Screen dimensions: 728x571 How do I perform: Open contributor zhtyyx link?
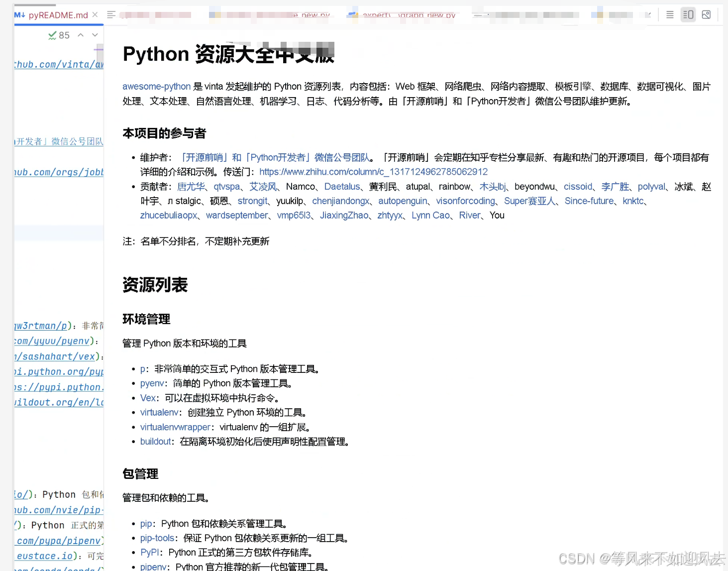390,216
